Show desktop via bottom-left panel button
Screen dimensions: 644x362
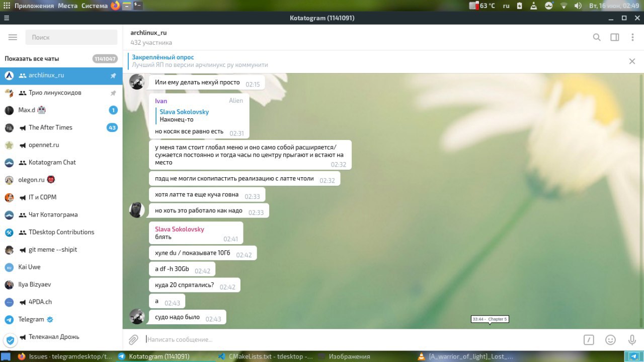click(x=6, y=356)
